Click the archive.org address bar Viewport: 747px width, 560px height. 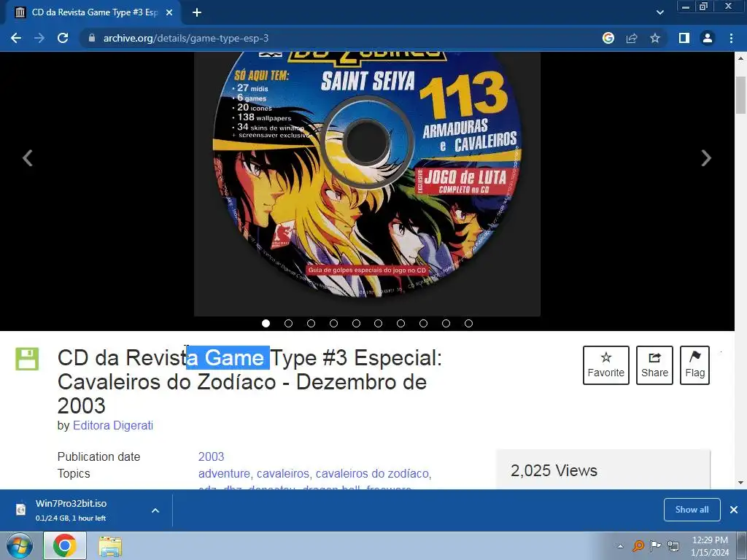point(341,38)
